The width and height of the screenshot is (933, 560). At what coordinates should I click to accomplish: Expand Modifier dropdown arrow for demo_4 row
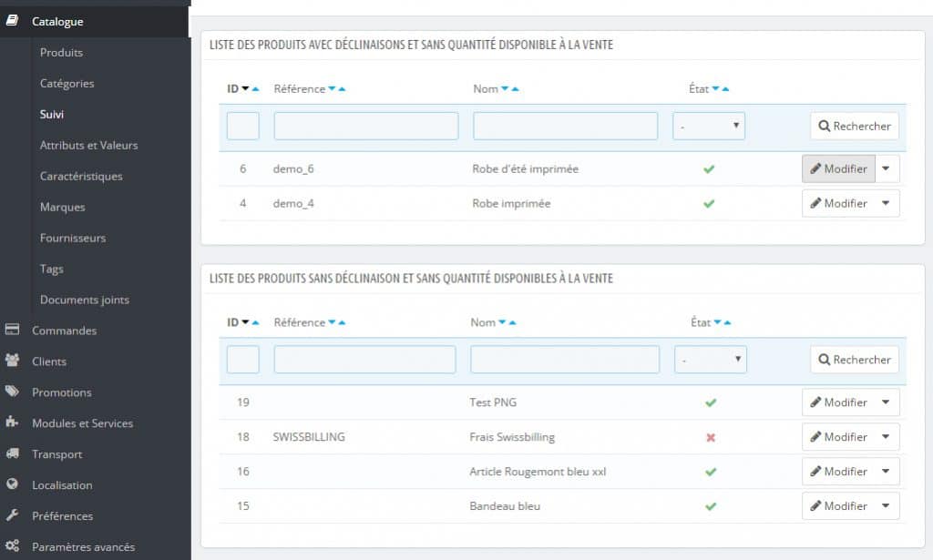click(x=887, y=203)
